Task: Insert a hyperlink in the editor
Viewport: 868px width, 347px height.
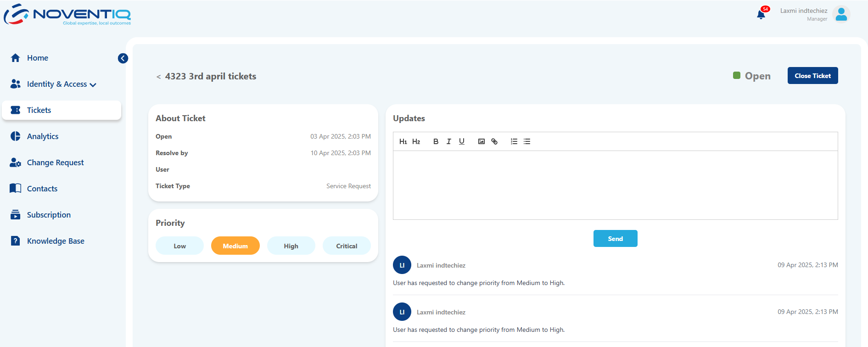Action: (494, 141)
